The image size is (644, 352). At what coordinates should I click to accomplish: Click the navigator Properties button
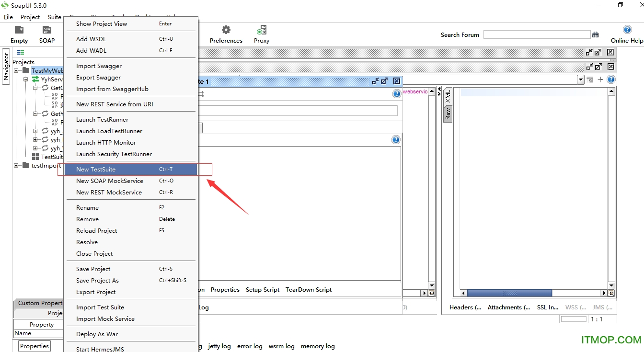pyautogui.click(x=34, y=346)
